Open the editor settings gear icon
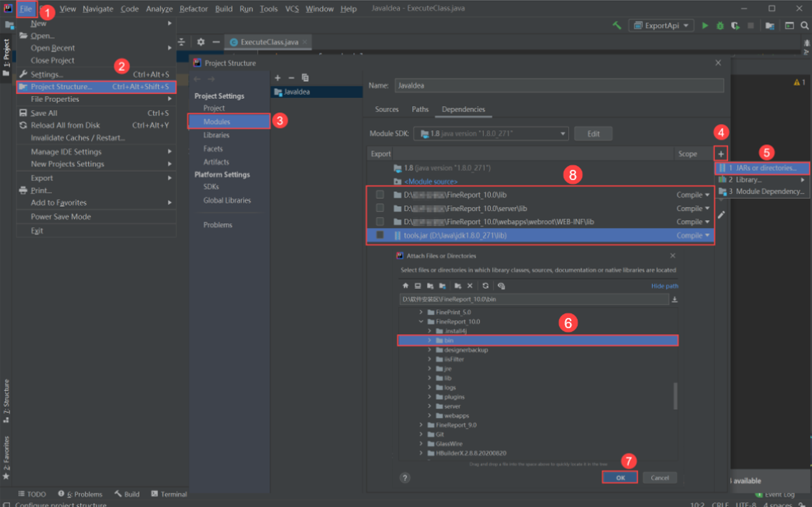 201,42
